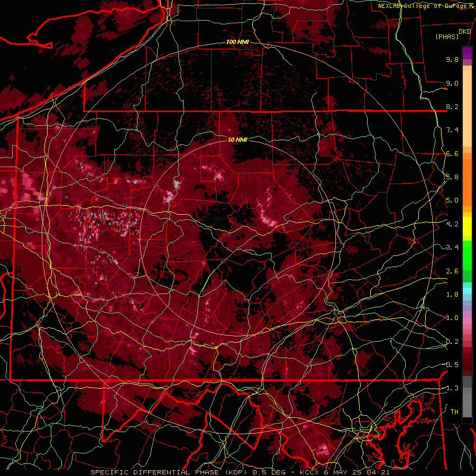Click the 3.4 value on the color scale
476x476 pixels.
(x=452, y=248)
